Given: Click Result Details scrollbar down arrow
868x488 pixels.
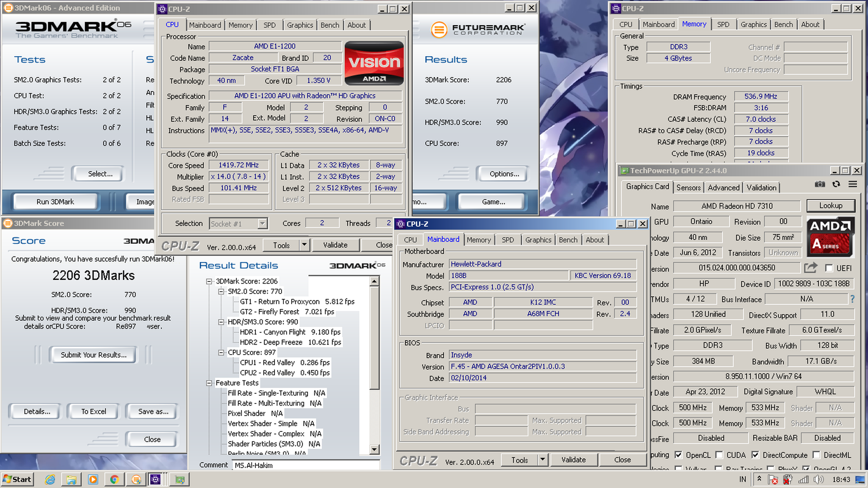Looking at the screenshot, I should (x=374, y=450).
